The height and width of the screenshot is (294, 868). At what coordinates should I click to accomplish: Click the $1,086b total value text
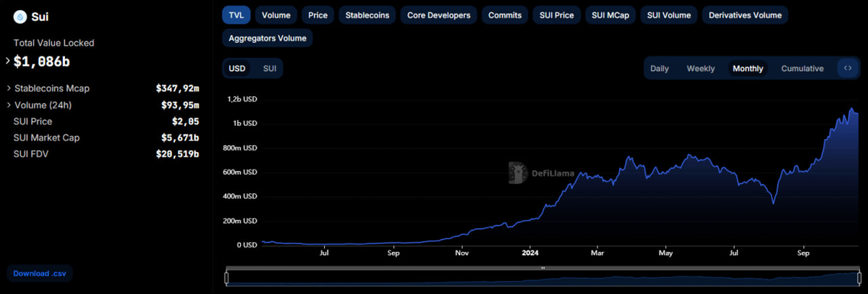pos(42,62)
